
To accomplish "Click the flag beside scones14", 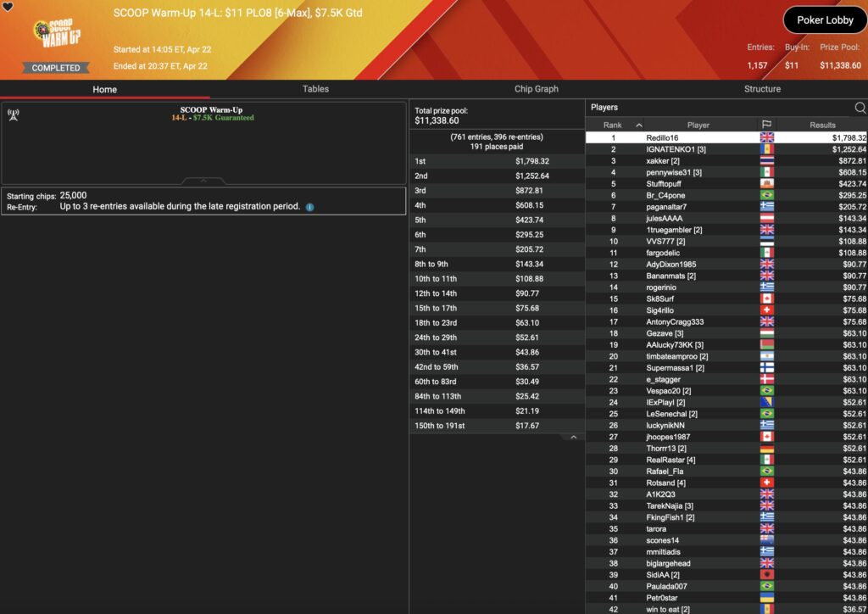I will (766, 540).
